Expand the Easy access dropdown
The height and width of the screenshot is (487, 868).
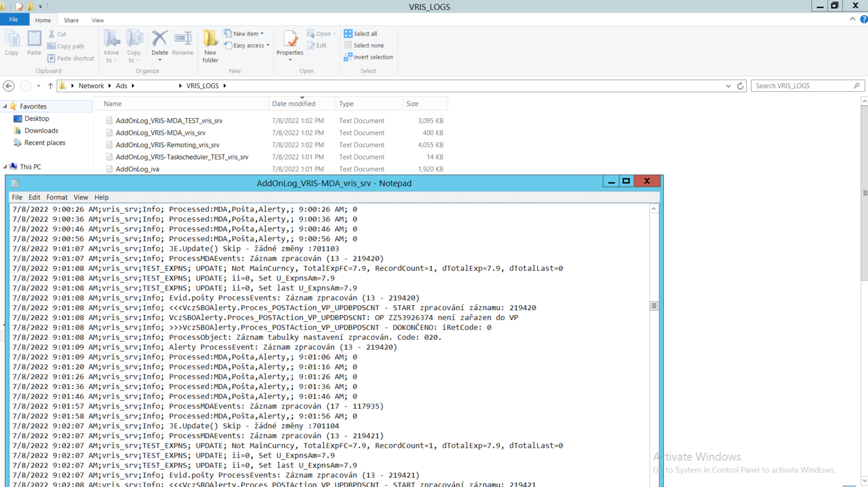[x=268, y=45]
